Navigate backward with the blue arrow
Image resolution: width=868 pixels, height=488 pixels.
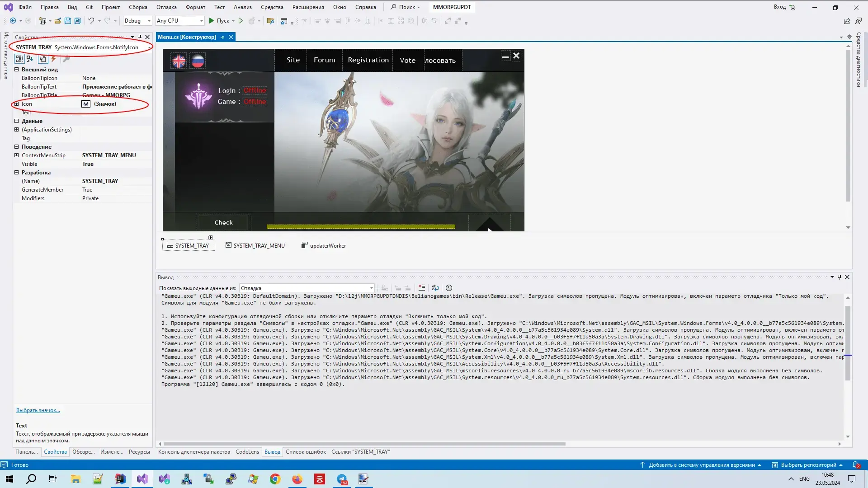[13, 21]
